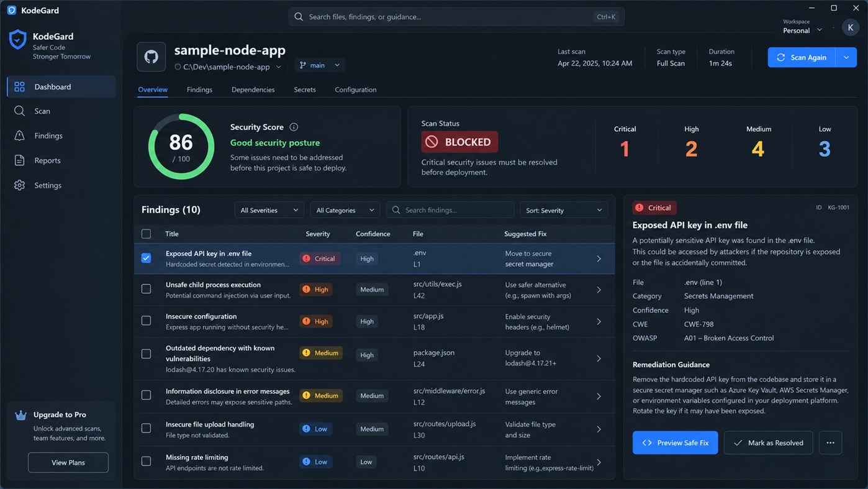Check the Information disclosure finding checkbox
Viewport: 868px width, 489px height.
146,395
